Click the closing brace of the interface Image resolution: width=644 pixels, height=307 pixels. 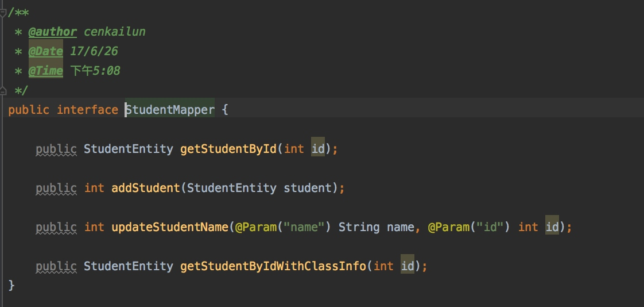[11, 285]
